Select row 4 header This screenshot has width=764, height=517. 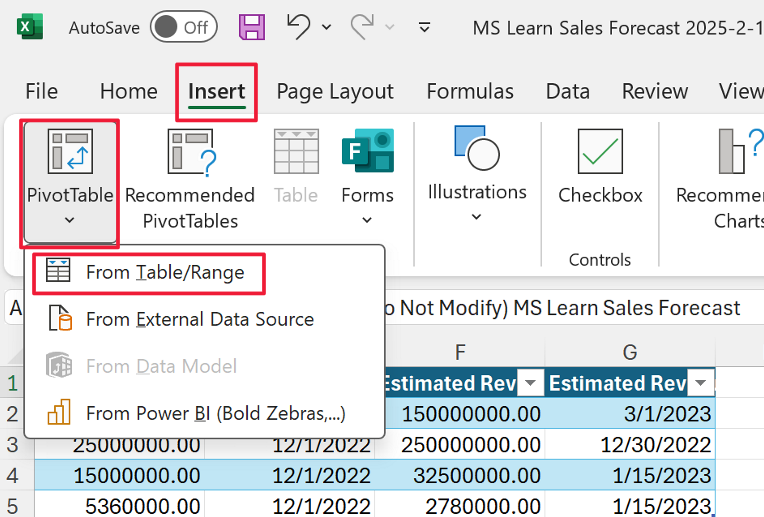point(13,475)
